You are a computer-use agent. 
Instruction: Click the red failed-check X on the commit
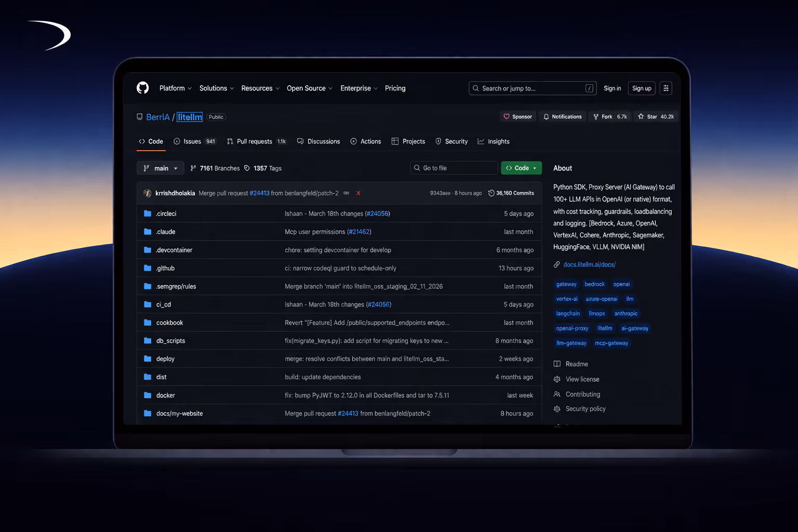358,193
